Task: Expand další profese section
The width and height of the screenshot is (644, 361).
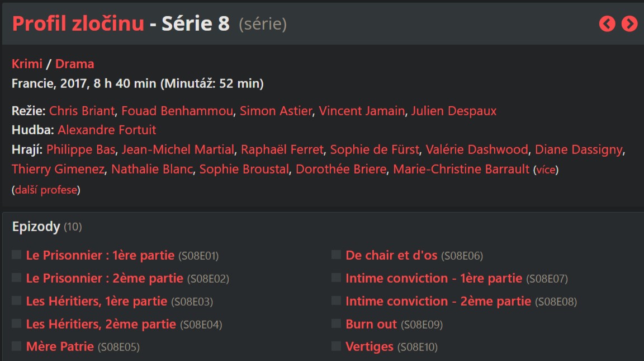Action: (46, 190)
